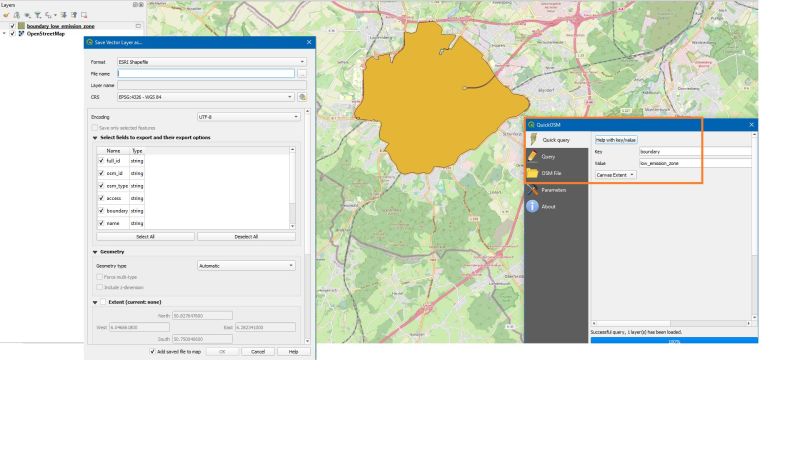
Task: Uncheck the osm_id field checkbox
Action: 101,173
